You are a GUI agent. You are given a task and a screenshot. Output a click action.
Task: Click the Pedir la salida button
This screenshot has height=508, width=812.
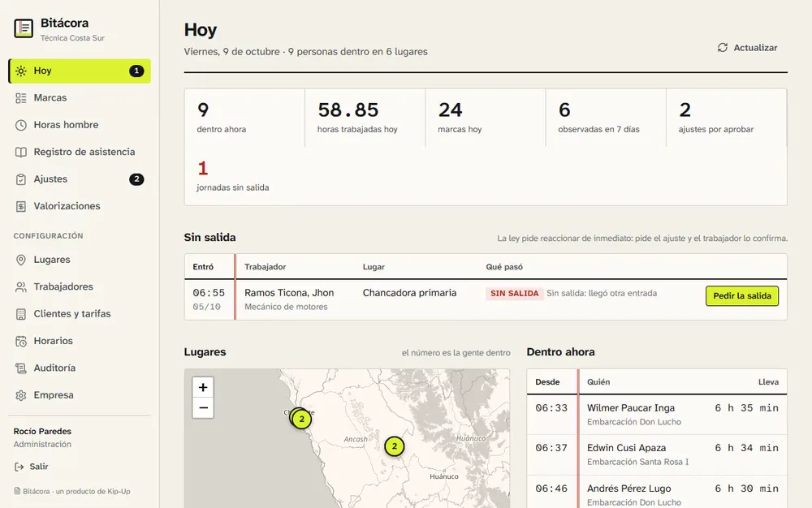[x=741, y=296]
